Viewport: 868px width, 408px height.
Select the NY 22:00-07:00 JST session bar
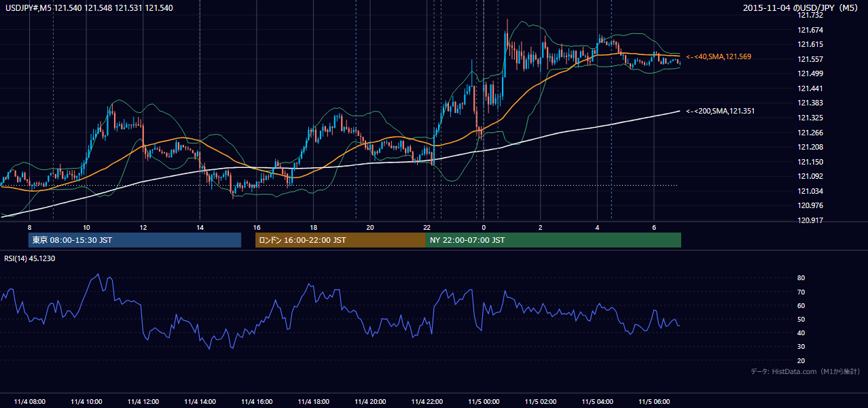pos(554,240)
